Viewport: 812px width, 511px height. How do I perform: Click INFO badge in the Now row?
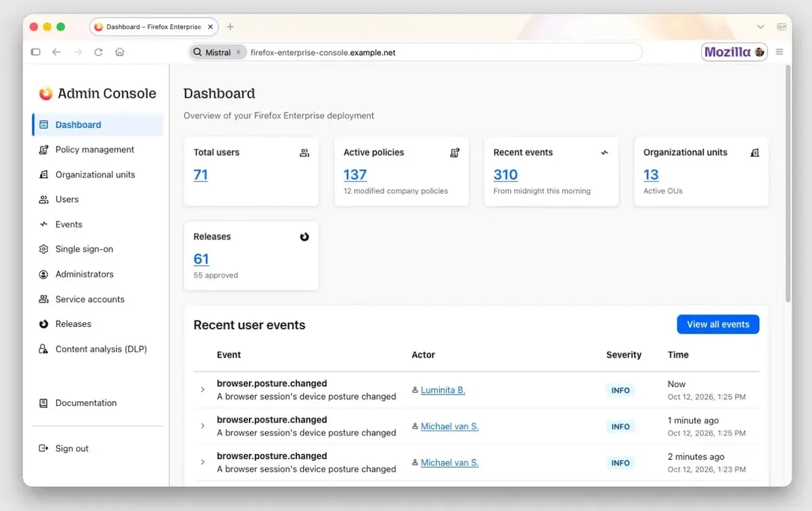coord(621,391)
